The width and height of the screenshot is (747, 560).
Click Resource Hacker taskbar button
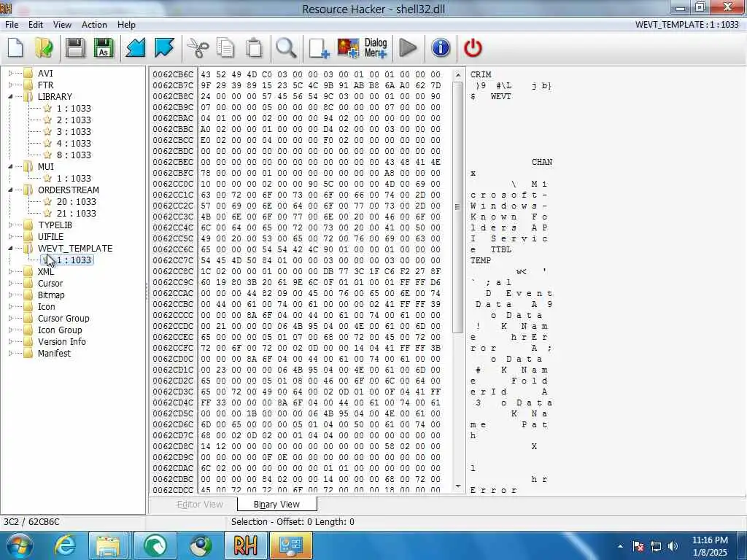click(245, 545)
